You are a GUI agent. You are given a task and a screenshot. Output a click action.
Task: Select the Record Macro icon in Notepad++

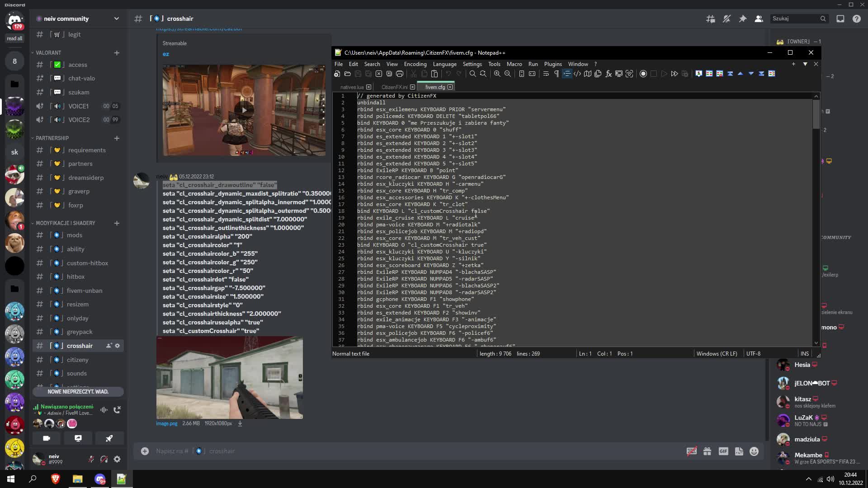[x=643, y=74]
